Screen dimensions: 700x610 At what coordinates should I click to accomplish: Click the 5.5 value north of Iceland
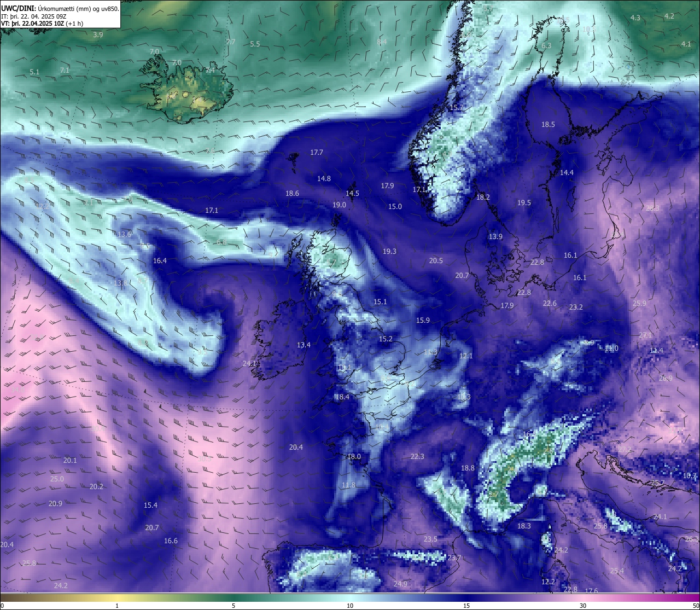[255, 44]
